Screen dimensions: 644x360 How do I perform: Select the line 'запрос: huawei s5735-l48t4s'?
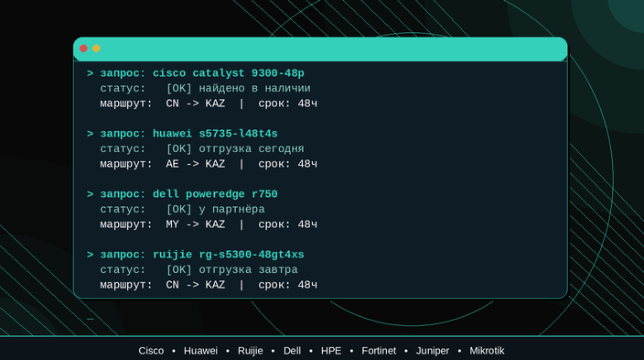point(189,134)
